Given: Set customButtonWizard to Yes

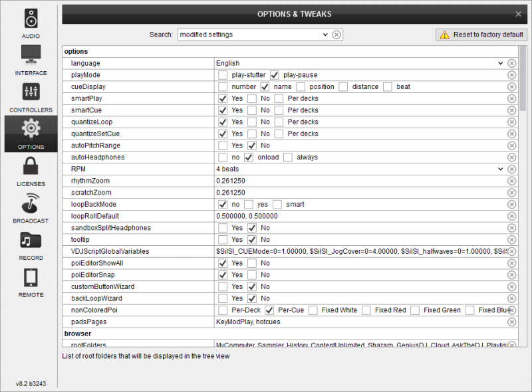Looking at the screenshot, I should (223, 286).
